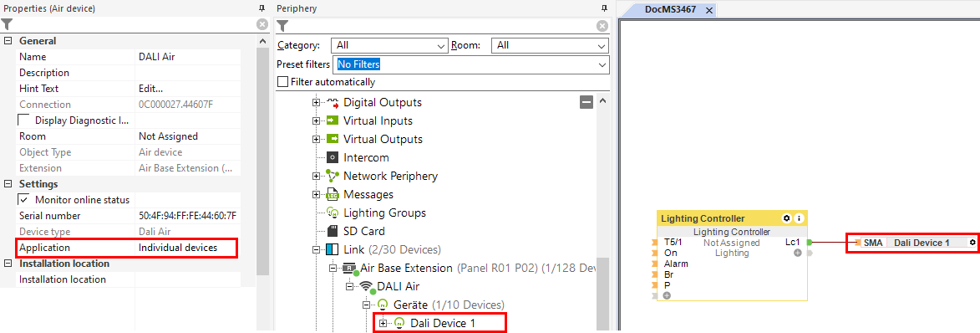Enable Filter automatically checkbox
Viewport: 980px width, 333px height.
[283, 82]
